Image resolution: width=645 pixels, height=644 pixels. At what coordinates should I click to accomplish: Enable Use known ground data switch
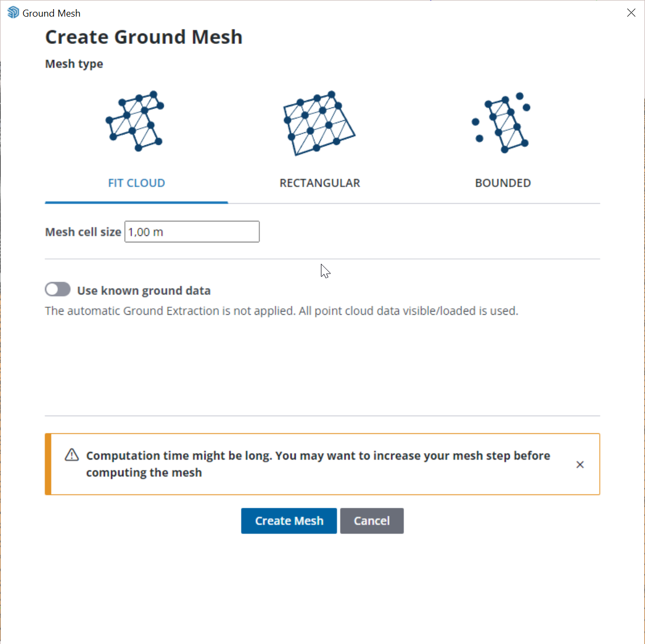click(58, 290)
